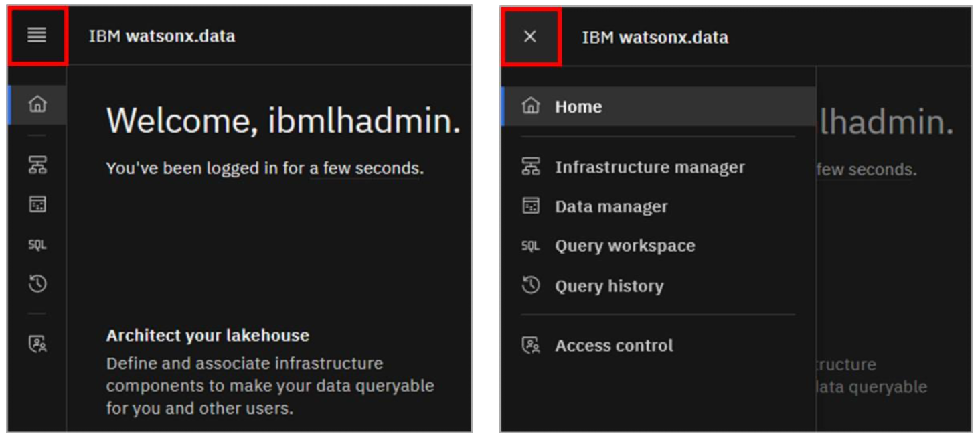Open the Access control icon in the collapsed sidebar

click(37, 344)
